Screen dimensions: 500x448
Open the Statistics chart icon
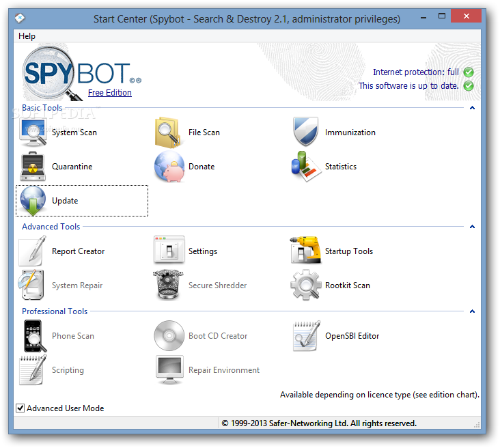point(305,166)
